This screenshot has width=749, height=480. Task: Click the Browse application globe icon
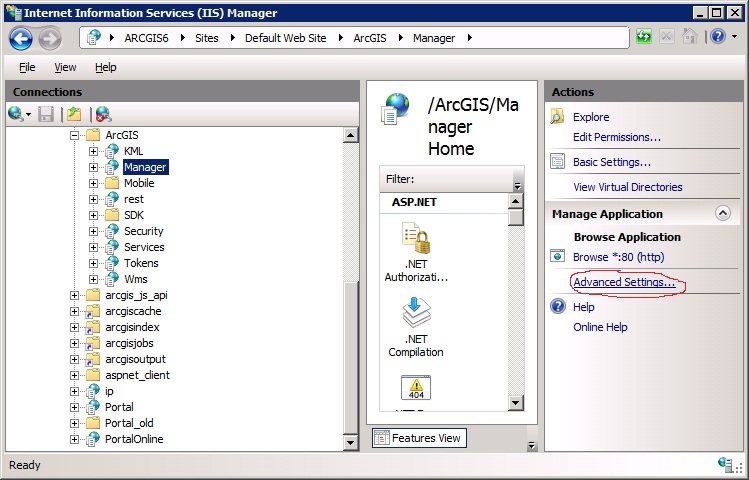point(557,256)
